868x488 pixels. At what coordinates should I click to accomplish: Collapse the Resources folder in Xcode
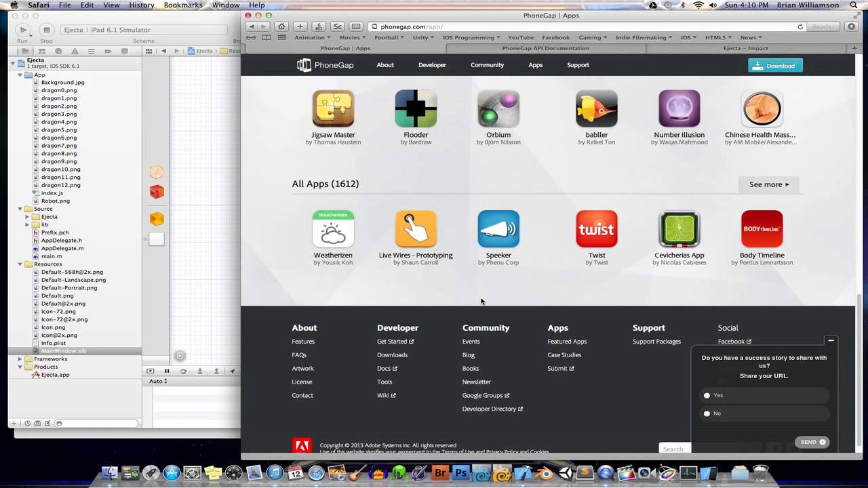pos(20,264)
